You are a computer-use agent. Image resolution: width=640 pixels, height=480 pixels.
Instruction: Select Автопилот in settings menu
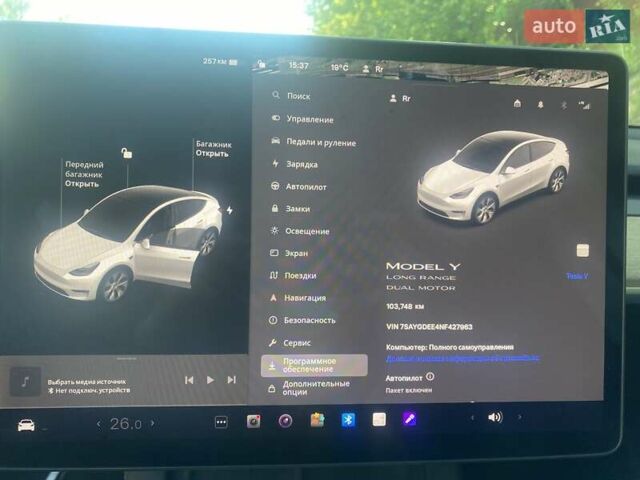[x=305, y=186]
